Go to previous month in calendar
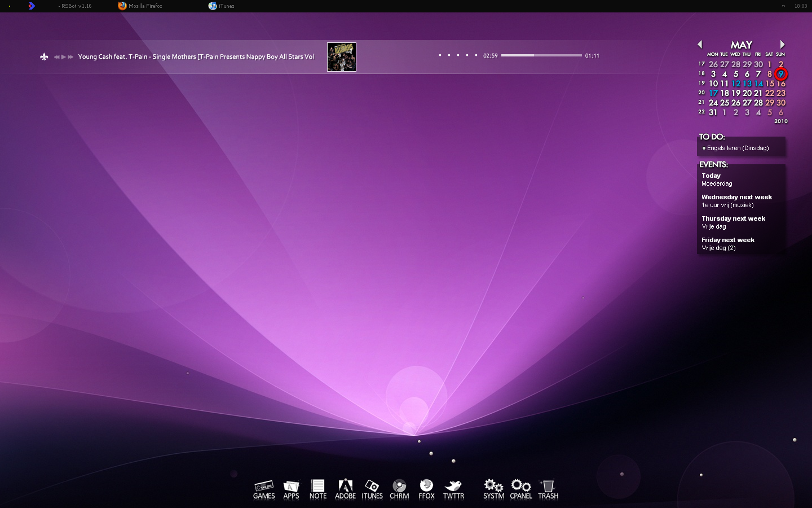Image resolution: width=812 pixels, height=508 pixels. point(700,44)
